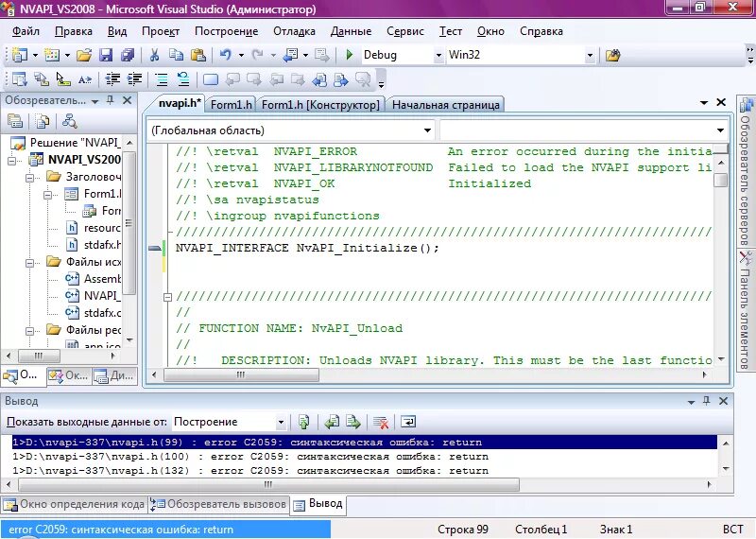The image size is (756, 539).
Task: Open the (Глобальная область) scope dropdown
Action: pyautogui.click(x=427, y=130)
